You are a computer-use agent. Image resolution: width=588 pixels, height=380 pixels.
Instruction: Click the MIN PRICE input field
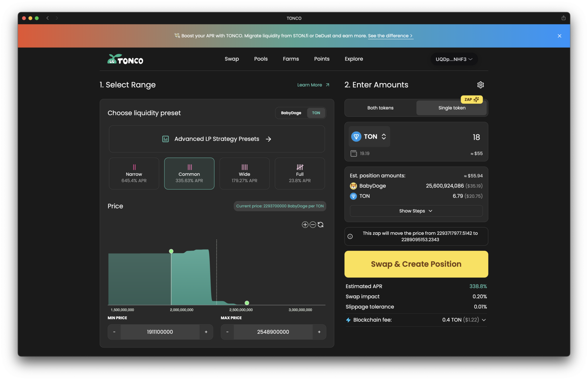[160, 332]
